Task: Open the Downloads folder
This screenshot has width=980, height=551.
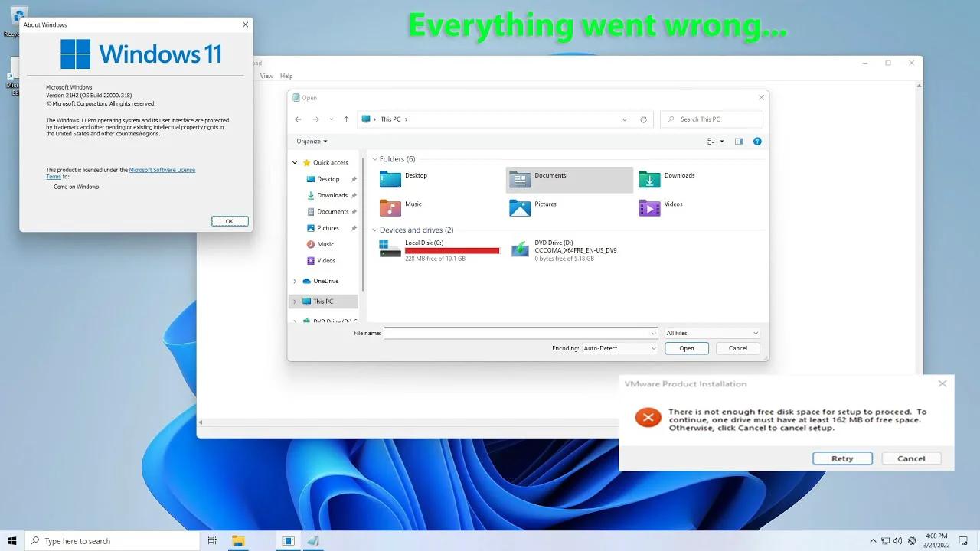Action: click(679, 175)
